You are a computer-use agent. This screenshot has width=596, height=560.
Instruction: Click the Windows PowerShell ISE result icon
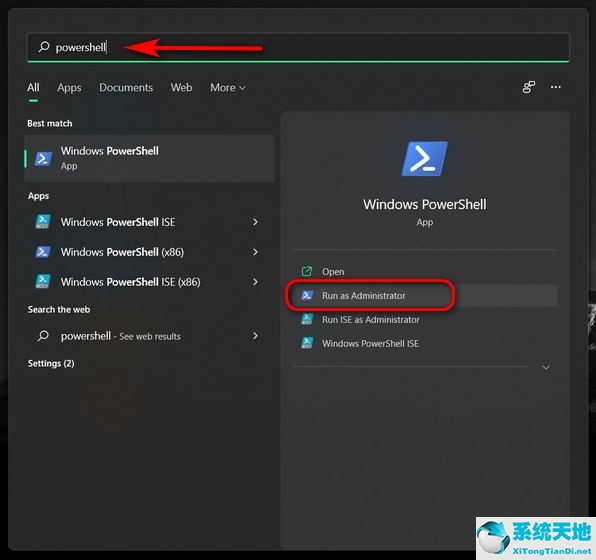(x=43, y=222)
